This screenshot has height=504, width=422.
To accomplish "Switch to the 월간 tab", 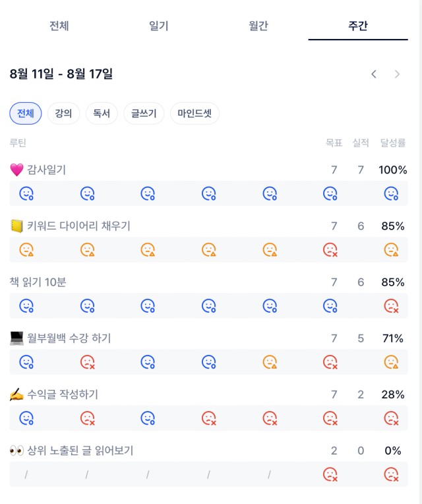I will (x=258, y=26).
